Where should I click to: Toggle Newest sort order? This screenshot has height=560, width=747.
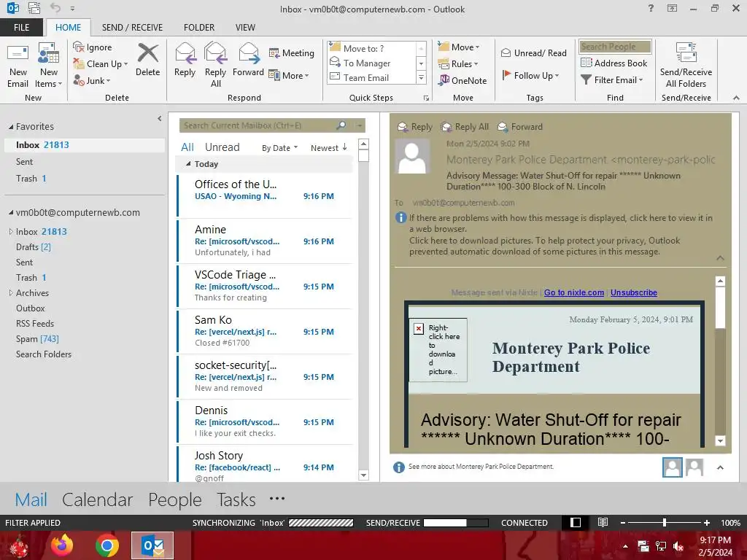pos(329,147)
